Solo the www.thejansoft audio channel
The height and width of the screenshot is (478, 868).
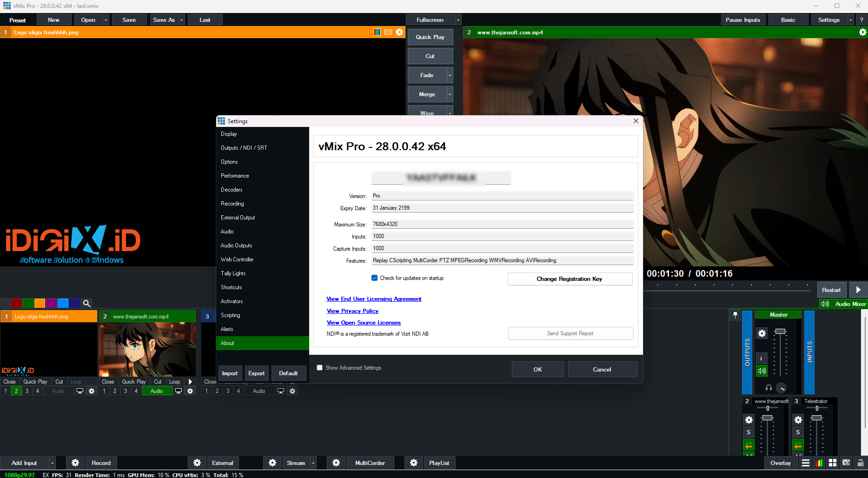749,432
